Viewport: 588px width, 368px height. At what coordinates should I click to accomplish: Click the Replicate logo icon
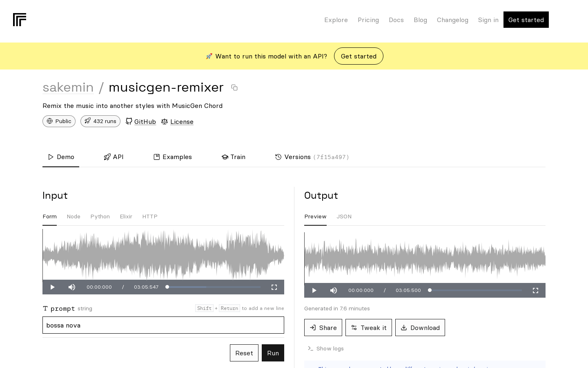coord(20,20)
